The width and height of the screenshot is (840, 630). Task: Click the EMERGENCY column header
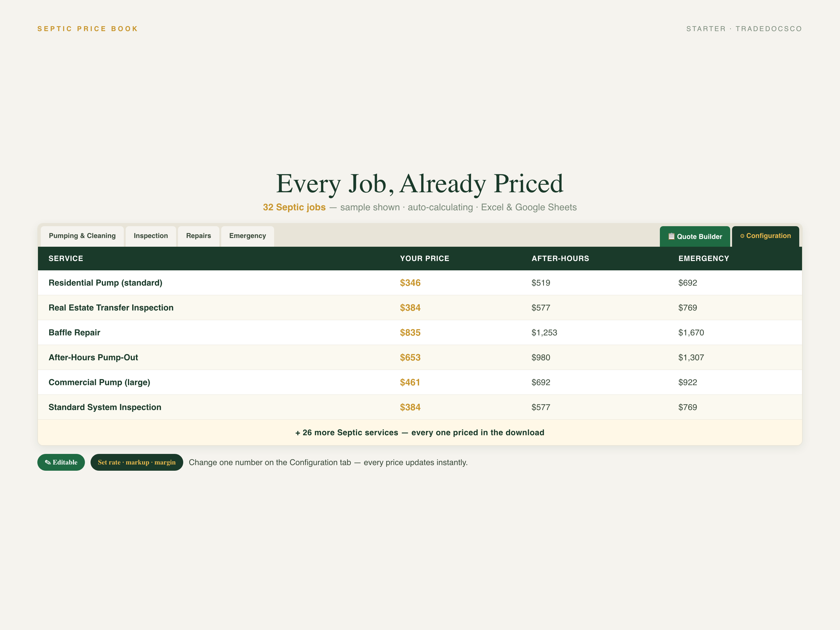(704, 259)
